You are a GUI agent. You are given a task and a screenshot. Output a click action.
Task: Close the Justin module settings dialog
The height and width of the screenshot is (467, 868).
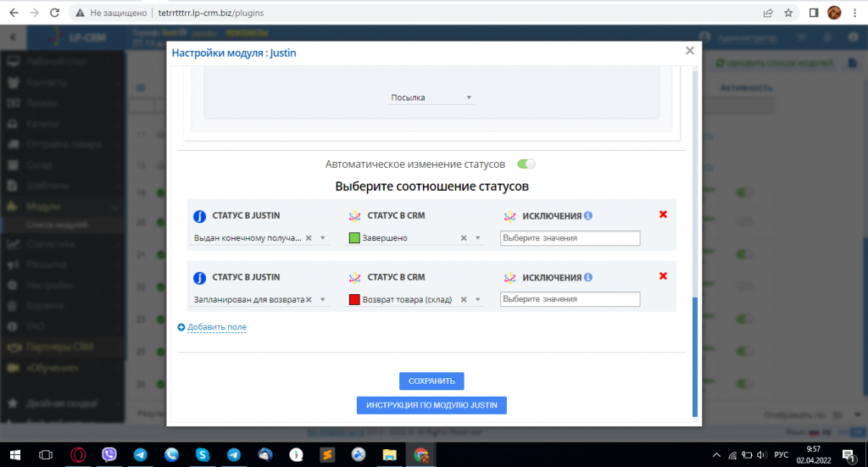(689, 51)
